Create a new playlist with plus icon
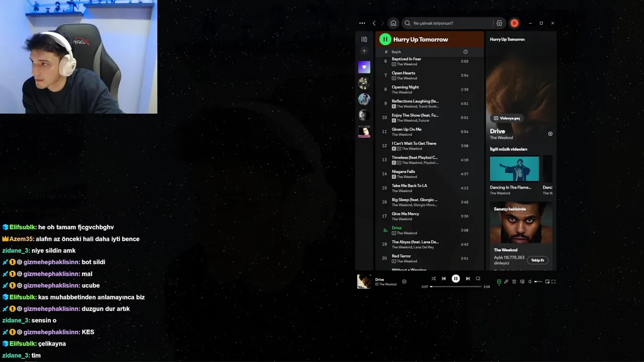This screenshot has height=362, width=644. [x=364, y=51]
